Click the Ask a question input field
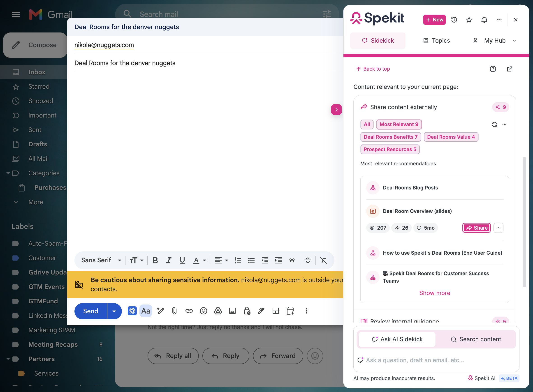The width and height of the screenshot is (533, 392). click(436, 360)
